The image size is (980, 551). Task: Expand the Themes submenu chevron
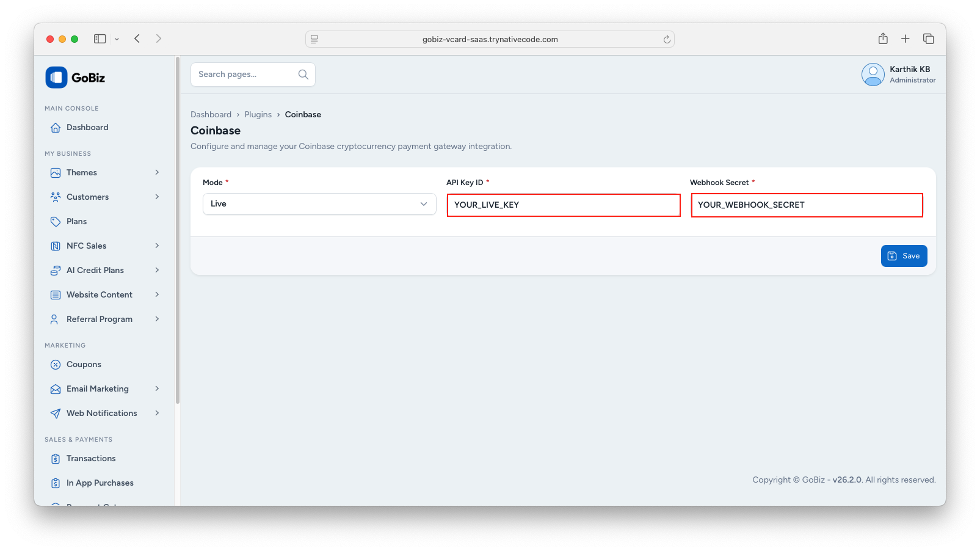[157, 172]
